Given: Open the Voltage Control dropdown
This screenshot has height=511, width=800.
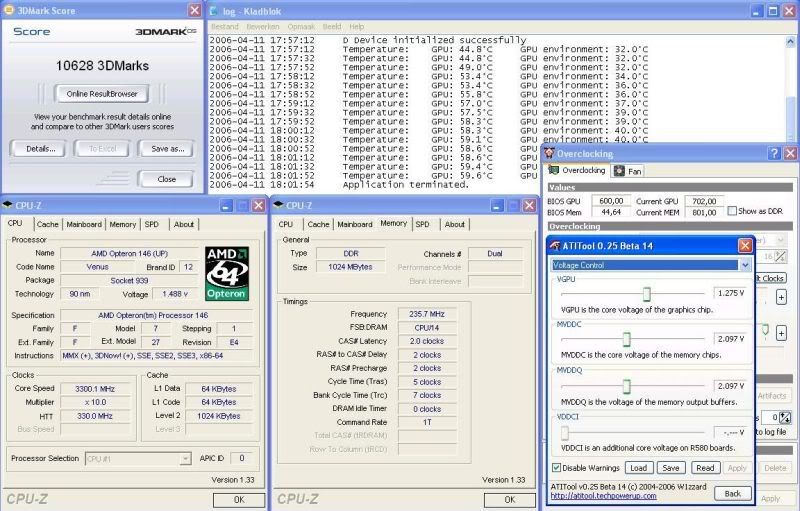Looking at the screenshot, I should 743,265.
